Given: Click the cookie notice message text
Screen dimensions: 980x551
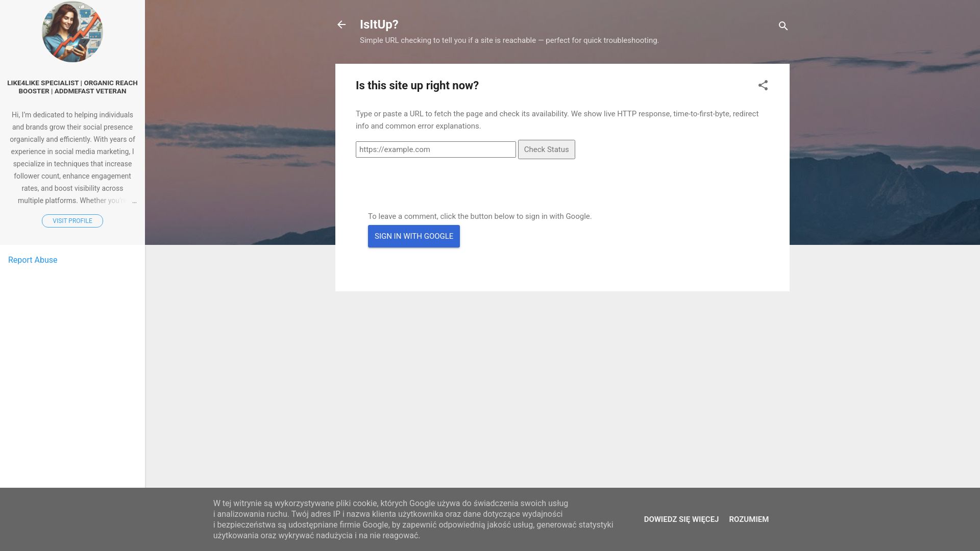Looking at the screenshot, I should 412,519.
